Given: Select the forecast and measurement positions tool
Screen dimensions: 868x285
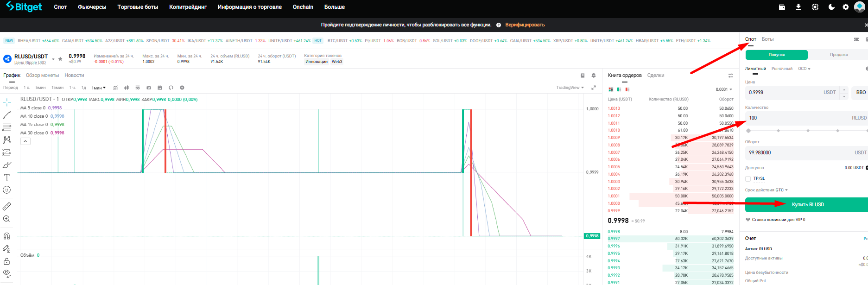Looking at the screenshot, I should 7,152.
